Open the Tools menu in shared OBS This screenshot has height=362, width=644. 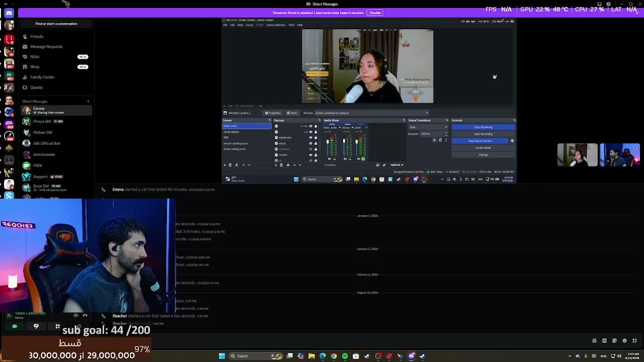click(291, 25)
